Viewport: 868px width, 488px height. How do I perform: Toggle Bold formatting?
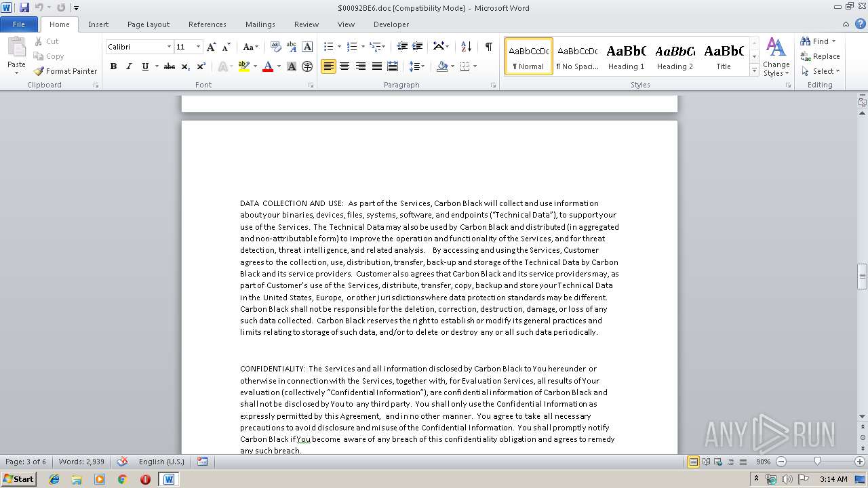(113, 66)
